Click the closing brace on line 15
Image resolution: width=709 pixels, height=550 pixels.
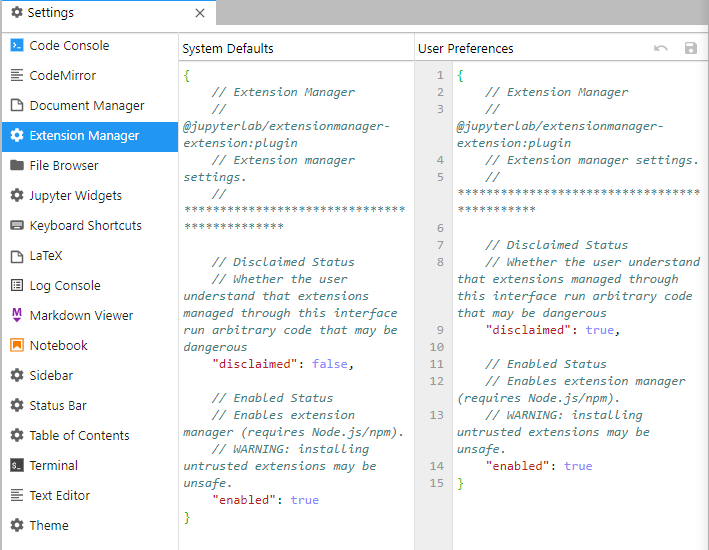pos(460,483)
